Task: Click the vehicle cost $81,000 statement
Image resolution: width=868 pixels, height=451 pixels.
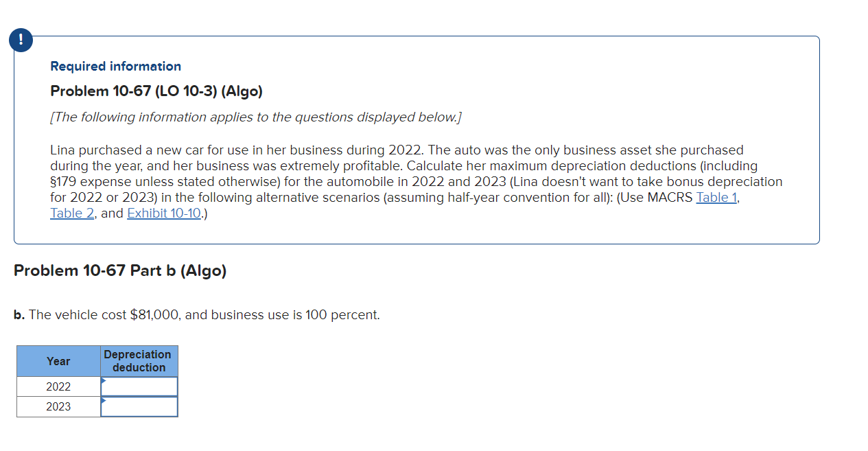Action: pos(197,315)
